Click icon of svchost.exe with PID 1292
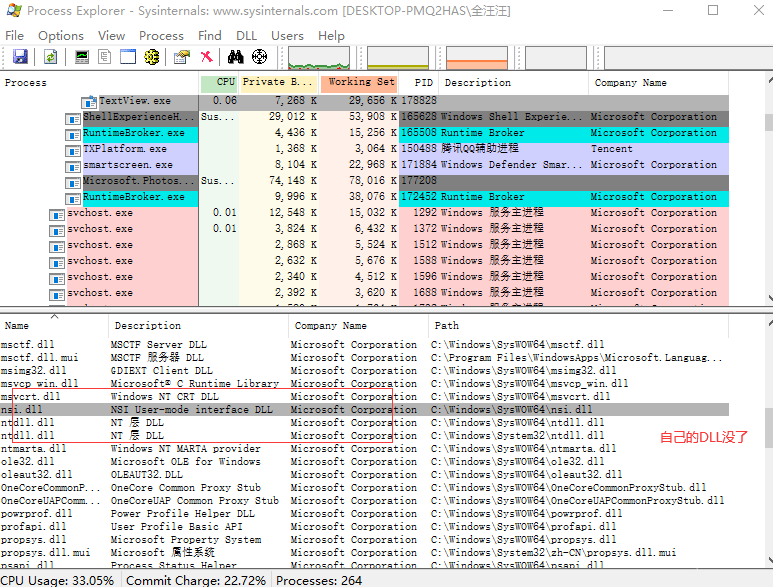The height and width of the screenshot is (587, 773). [x=57, y=215]
